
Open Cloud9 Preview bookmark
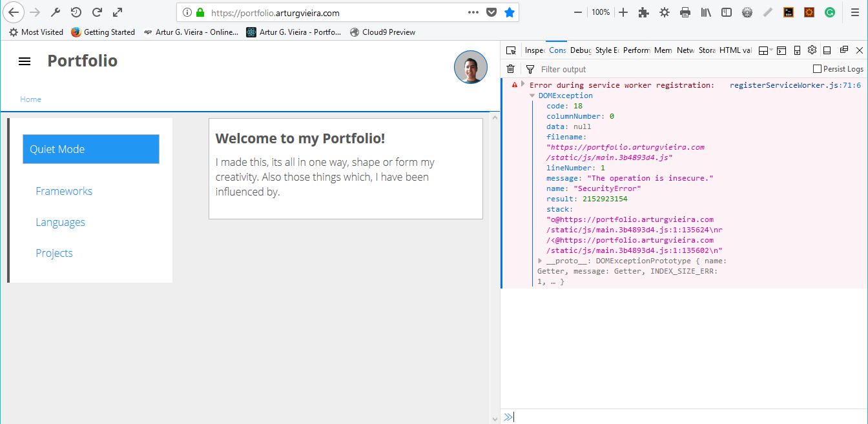[x=383, y=32]
